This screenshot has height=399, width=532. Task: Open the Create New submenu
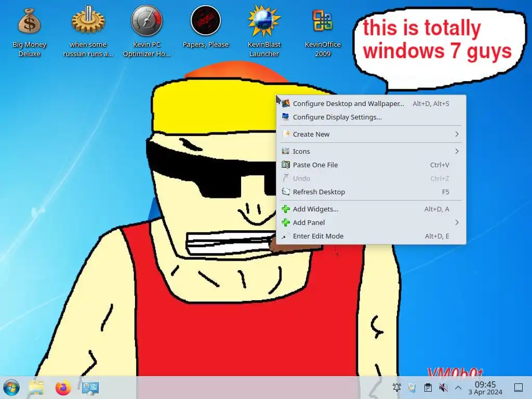[x=371, y=134]
